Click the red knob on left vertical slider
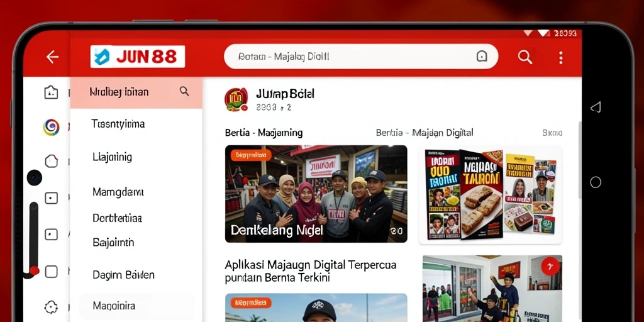The image size is (644, 322). coord(35,270)
